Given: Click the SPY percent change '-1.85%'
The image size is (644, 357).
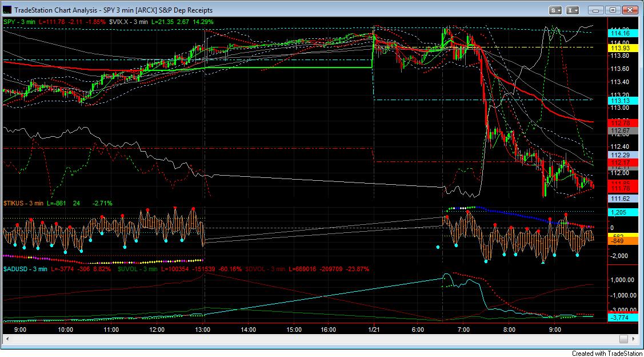Looking at the screenshot, I should (95, 21).
